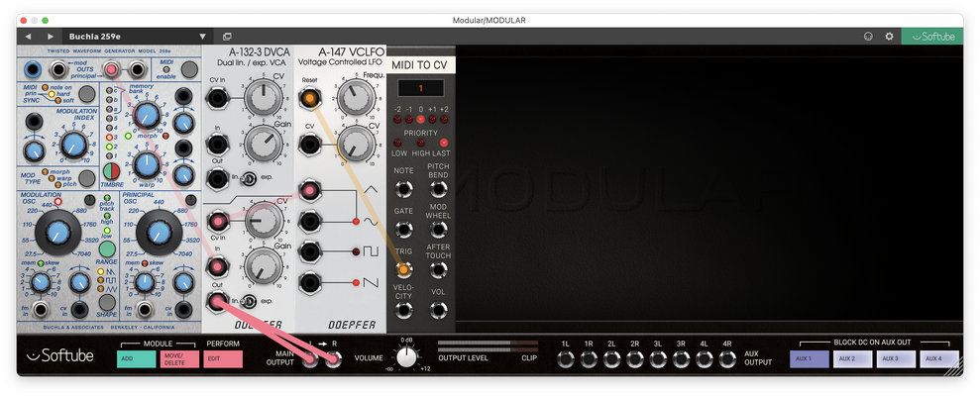Toggle the Buchla MOD TYPE button
980x396 pixels.
click(x=87, y=178)
